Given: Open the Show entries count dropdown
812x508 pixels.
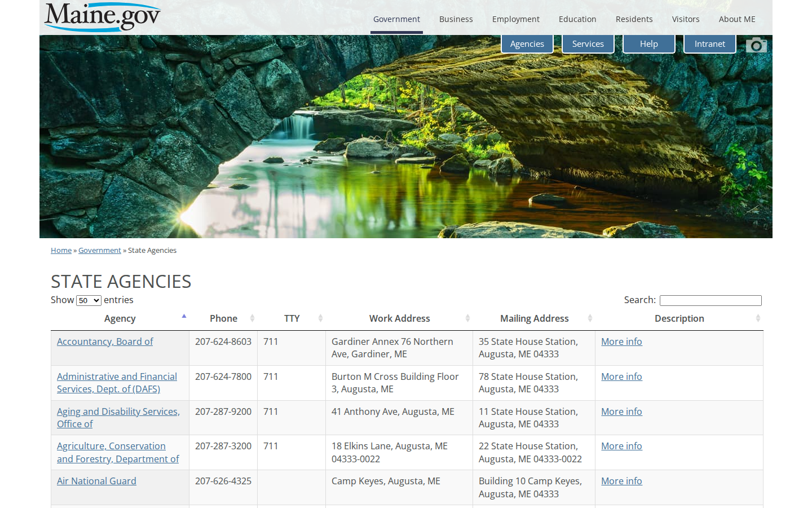Looking at the screenshot, I should (x=89, y=300).
